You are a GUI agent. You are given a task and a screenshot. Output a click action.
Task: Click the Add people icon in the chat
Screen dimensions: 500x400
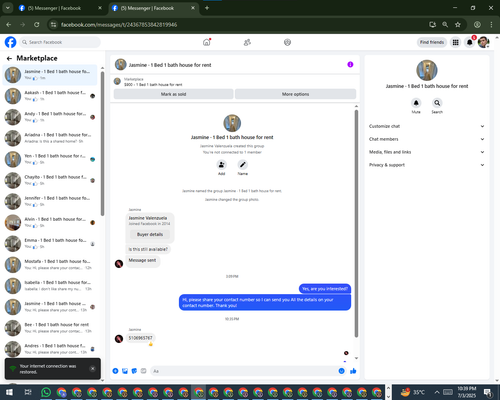click(222, 165)
